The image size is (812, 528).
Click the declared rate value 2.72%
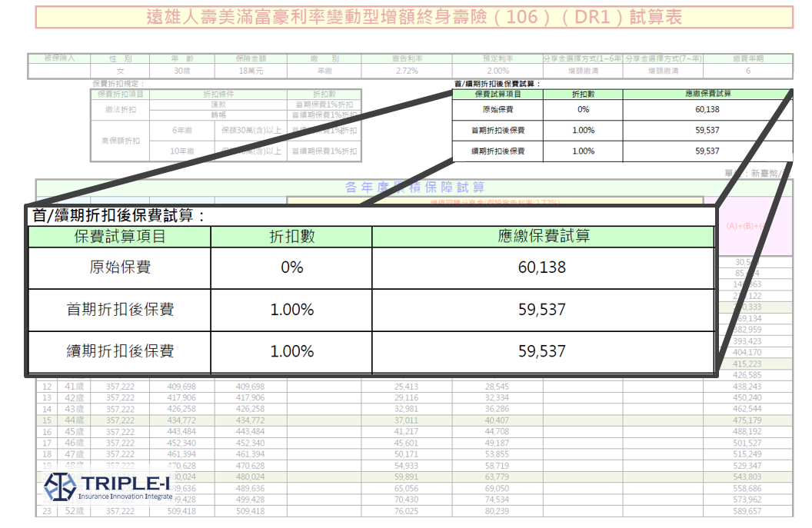[x=407, y=71]
